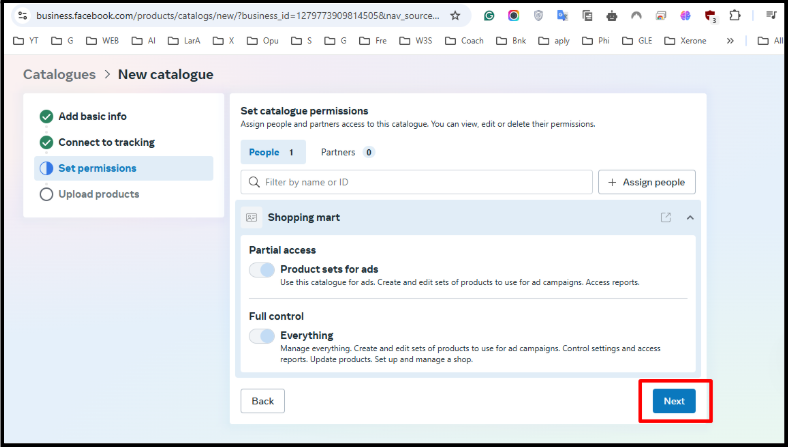
Task: Select the People tab
Action: tap(272, 152)
